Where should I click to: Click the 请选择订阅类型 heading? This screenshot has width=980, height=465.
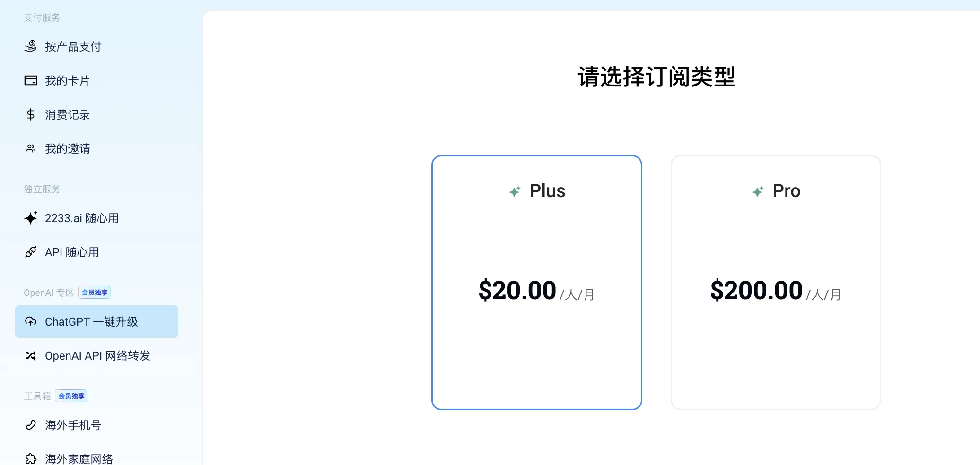[656, 77]
